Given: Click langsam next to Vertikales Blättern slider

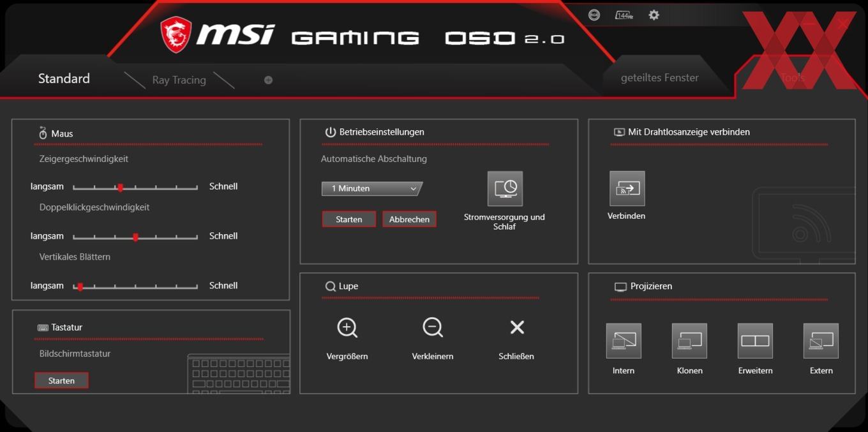Looking at the screenshot, I should click(47, 285).
